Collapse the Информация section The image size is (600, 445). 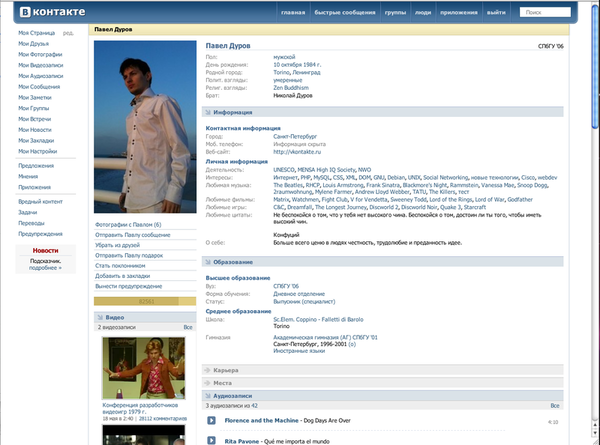coord(382,112)
